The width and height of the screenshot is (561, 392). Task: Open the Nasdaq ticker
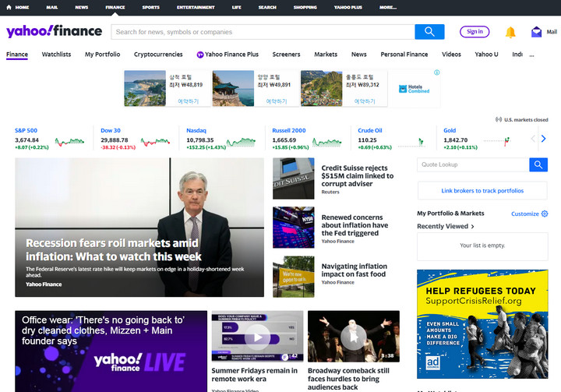click(x=196, y=131)
